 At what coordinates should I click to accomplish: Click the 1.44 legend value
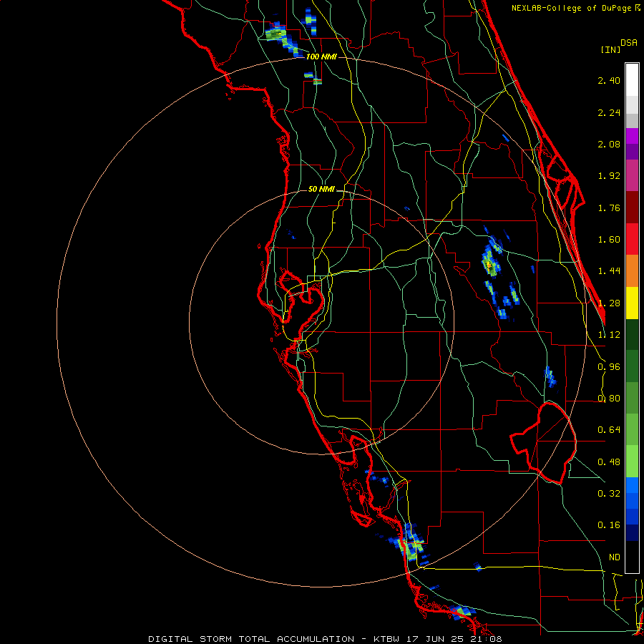609,271
